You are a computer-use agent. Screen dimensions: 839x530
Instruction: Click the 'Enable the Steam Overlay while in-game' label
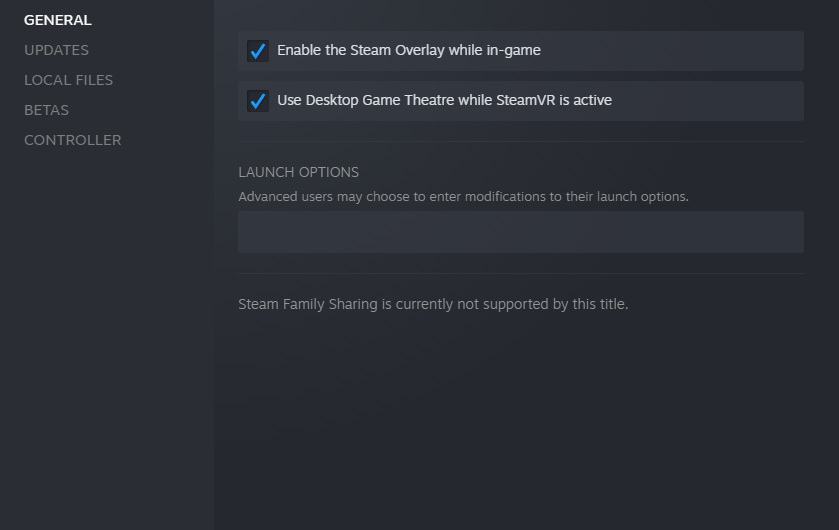pos(408,50)
